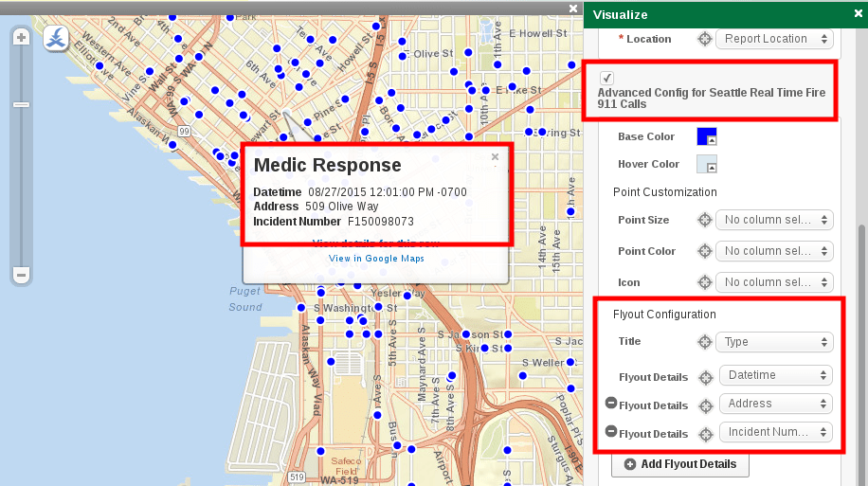Screen dimensions: 868x486
Task: Click the Puget Sound map label
Action: coord(245,299)
